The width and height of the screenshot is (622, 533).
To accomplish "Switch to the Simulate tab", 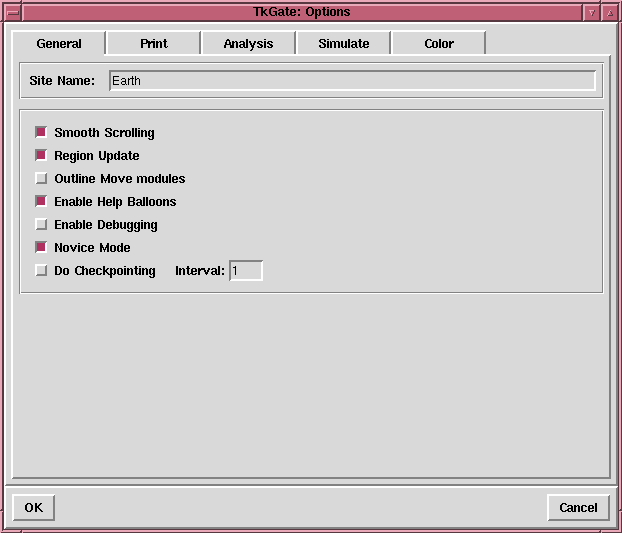I will 344,43.
